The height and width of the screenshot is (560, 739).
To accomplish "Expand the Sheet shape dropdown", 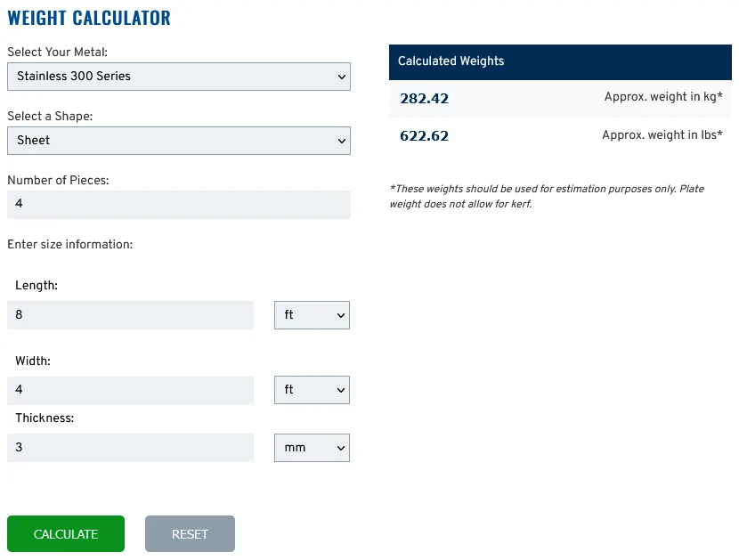I will pos(179,141).
